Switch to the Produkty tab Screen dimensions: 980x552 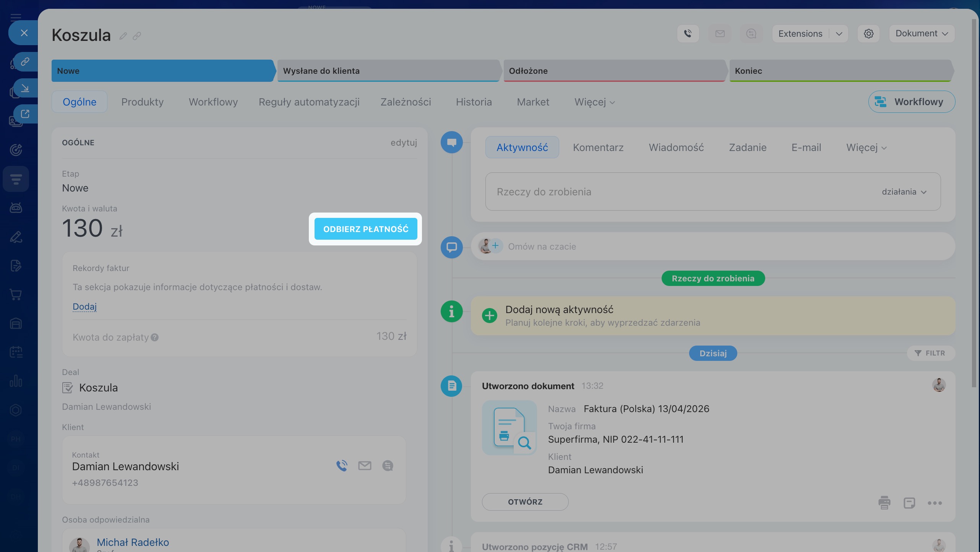(142, 102)
